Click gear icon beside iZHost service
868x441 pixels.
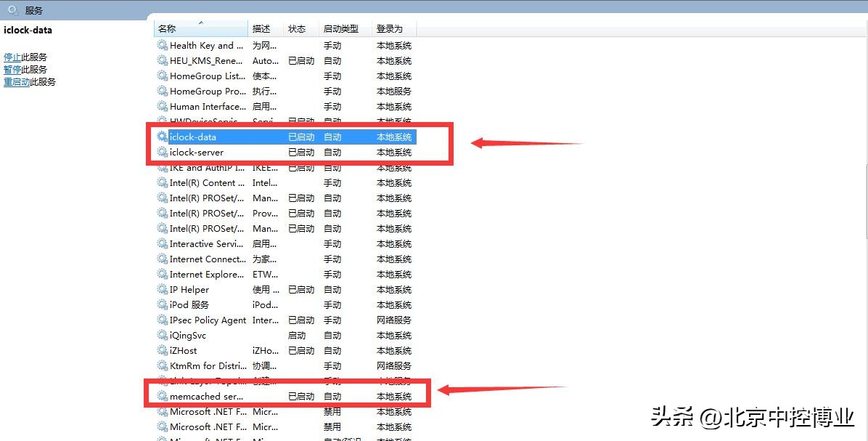pos(162,351)
